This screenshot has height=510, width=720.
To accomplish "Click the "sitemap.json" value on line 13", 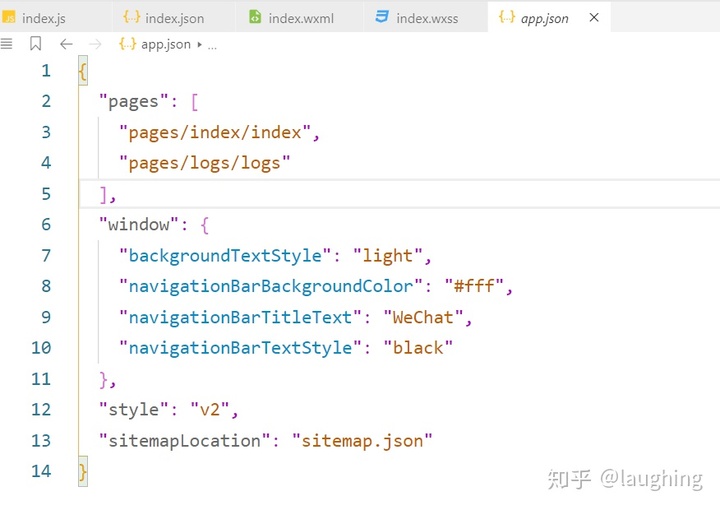I will (362, 440).
